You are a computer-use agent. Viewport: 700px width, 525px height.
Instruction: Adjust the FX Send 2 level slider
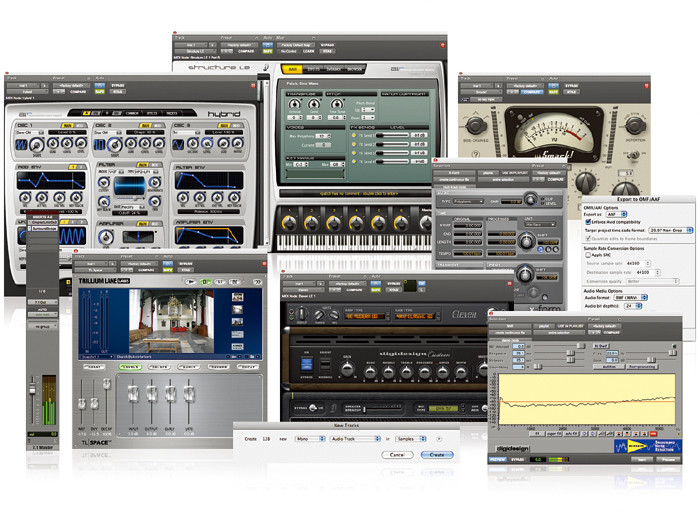click(x=393, y=144)
